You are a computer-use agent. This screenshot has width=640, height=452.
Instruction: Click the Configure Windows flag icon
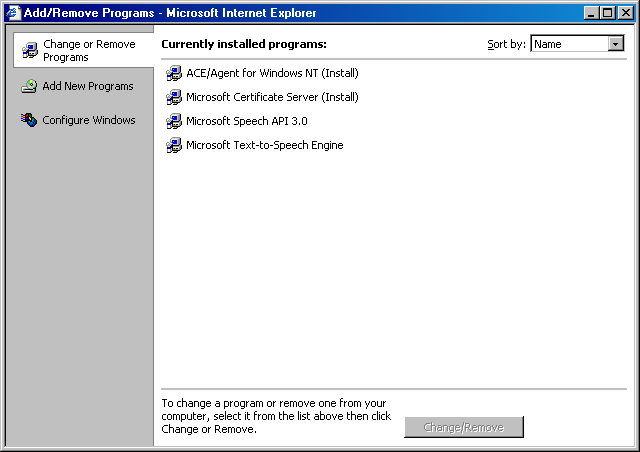[x=29, y=120]
